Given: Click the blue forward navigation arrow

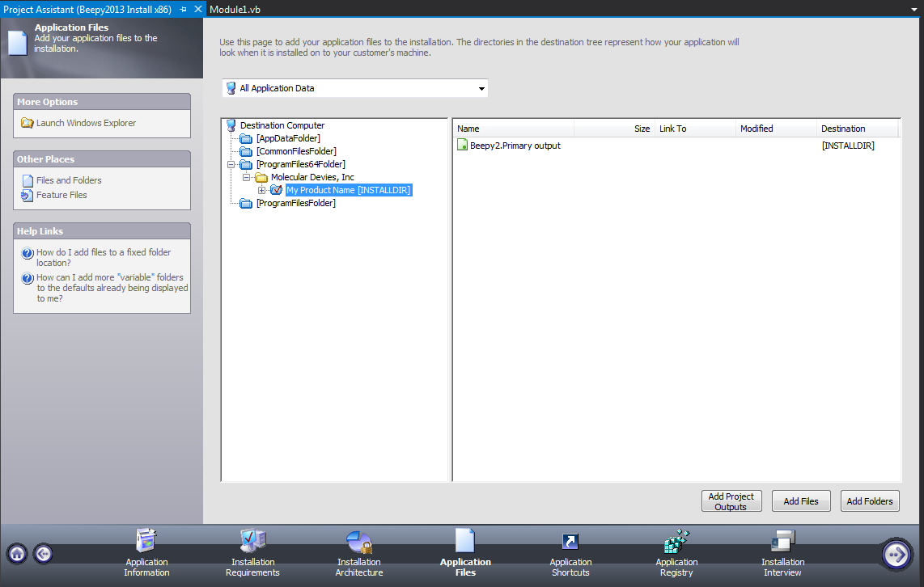Looking at the screenshot, I should click(x=896, y=554).
